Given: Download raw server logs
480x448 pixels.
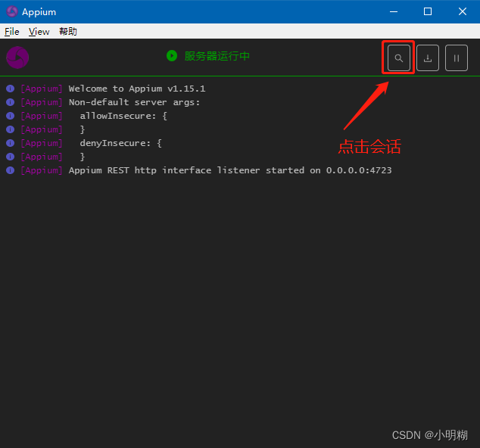Looking at the screenshot, I should (x=428, y=58).
